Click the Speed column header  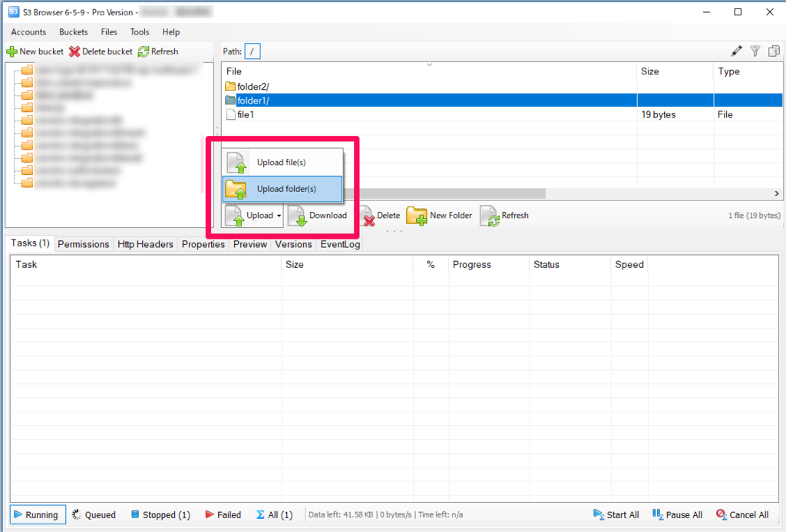(629, 264)
